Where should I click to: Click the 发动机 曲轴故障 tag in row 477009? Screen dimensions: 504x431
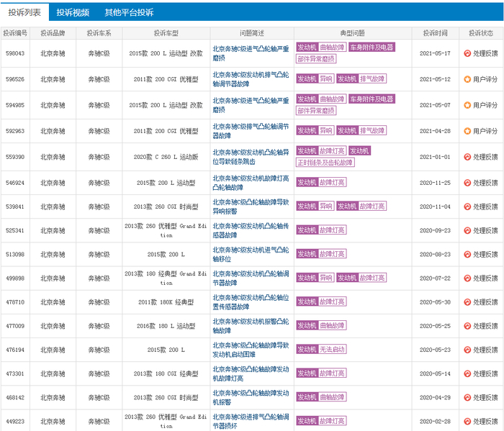[x=321, y=326]
